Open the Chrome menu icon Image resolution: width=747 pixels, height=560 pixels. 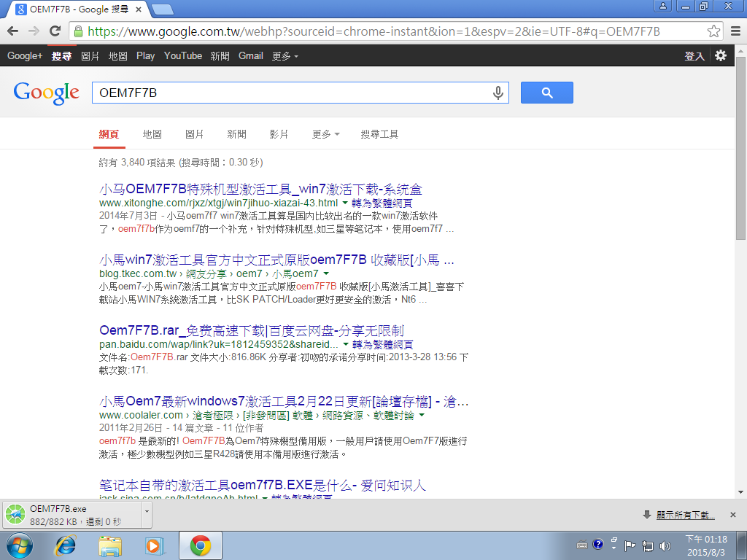click(735, 31)
